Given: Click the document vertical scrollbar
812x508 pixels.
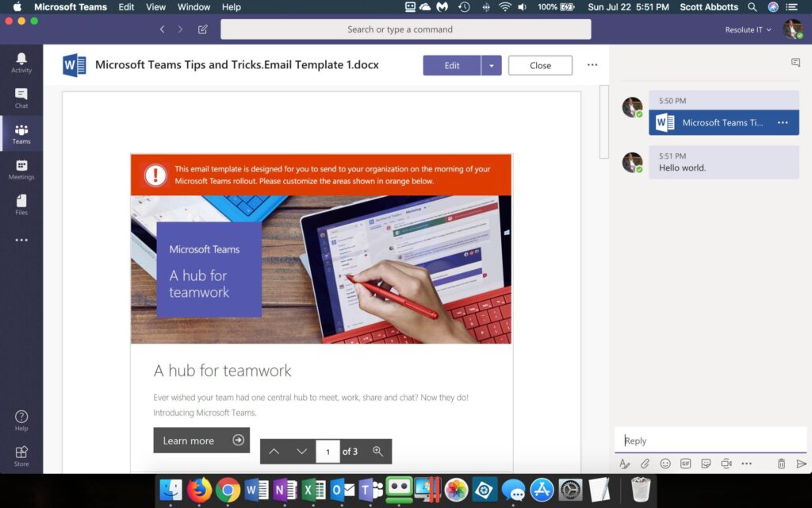Looking at the screenshot, I should click(603, 121).
